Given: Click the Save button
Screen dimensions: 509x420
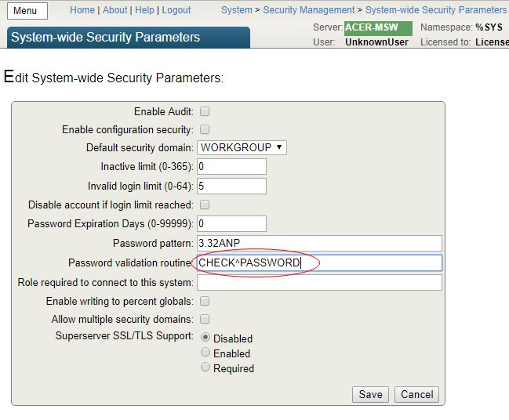Looking at the screenshot, I should tap(370, 394).
